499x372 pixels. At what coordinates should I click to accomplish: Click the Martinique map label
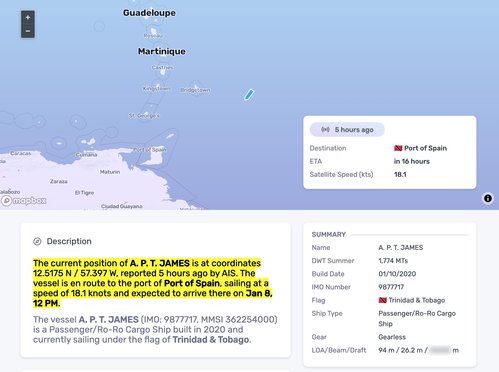(162, 51)
